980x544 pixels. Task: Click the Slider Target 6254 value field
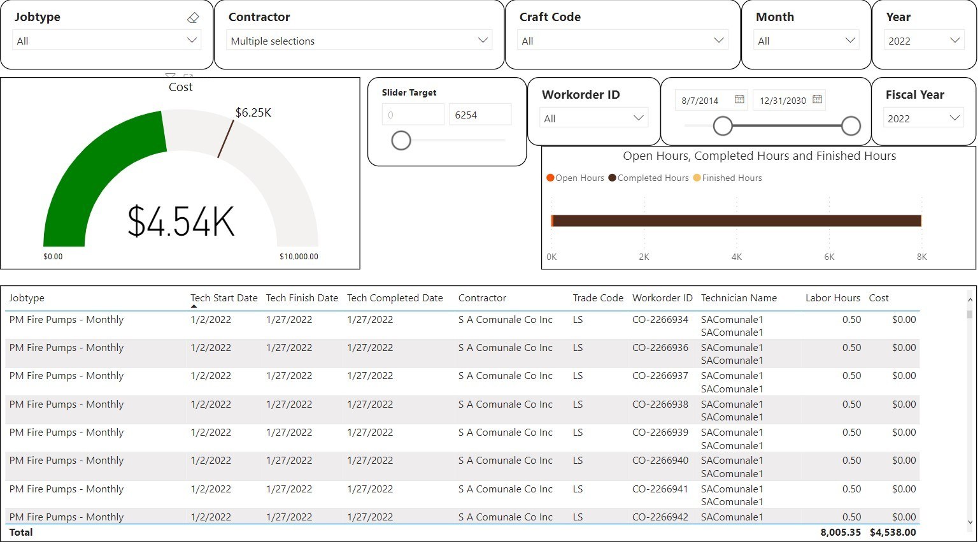coord(479,115)
